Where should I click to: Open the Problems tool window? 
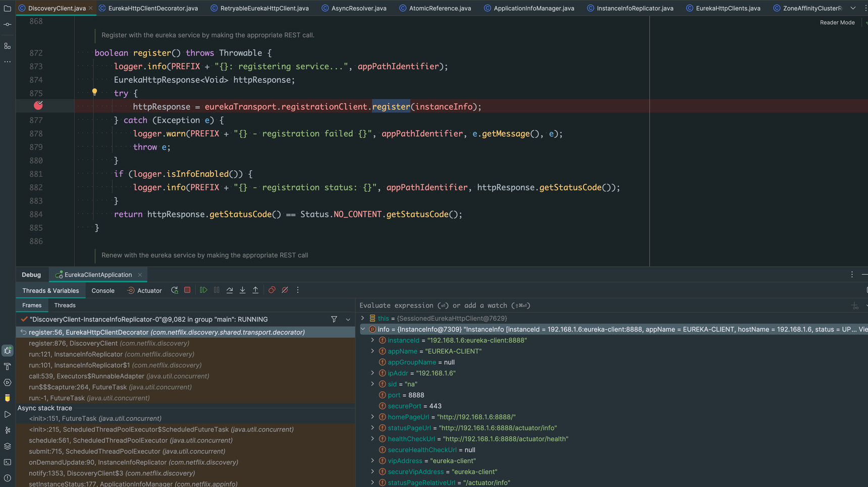[x=8, y=478]
